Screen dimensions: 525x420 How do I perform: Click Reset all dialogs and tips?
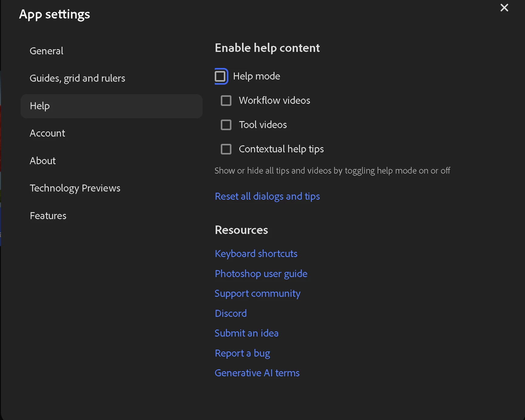(267, 196)
